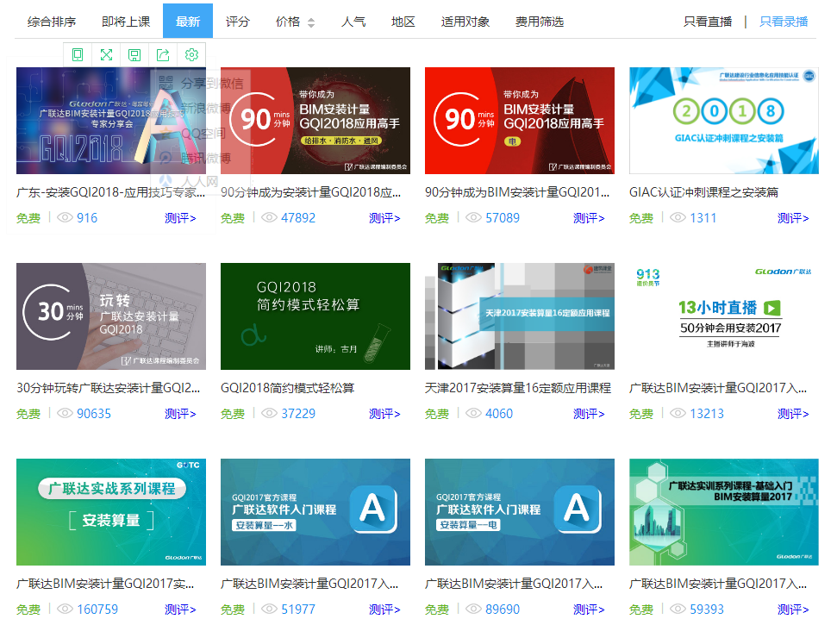Sort courses by 评分 rating
837x644 pixels.
pos(238,22)
